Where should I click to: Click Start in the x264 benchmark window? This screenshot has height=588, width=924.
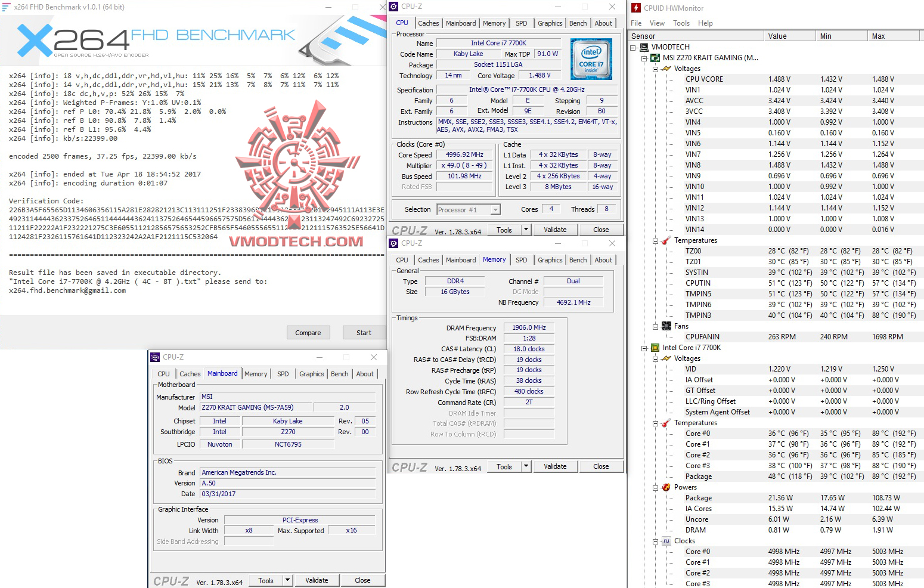tap(364, 332)
